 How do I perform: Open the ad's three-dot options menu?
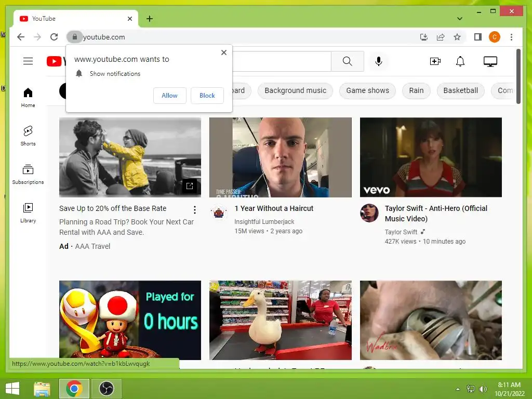coord(195,210)
